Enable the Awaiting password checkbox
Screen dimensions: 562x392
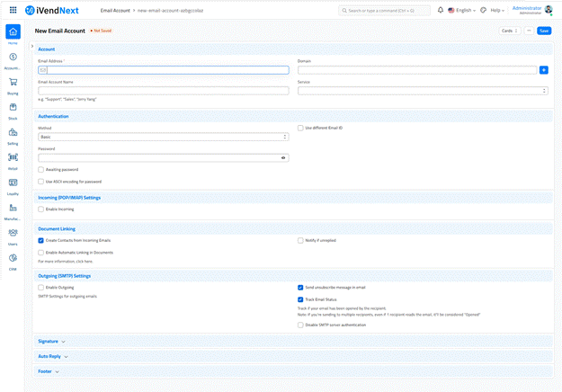41,169
